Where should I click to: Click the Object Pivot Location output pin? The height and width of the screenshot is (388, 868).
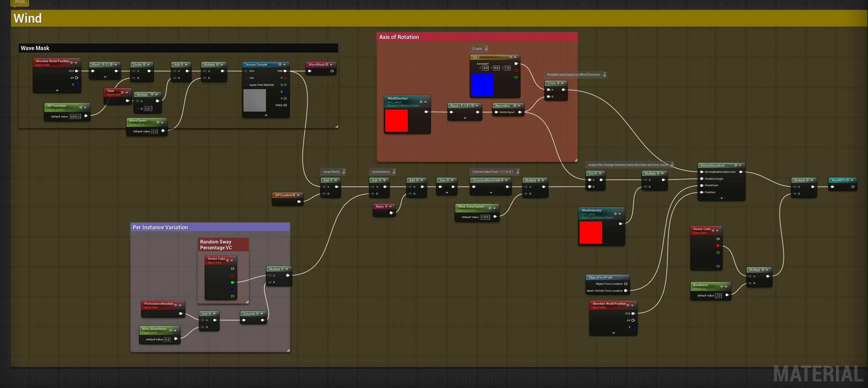coord(626,284)
